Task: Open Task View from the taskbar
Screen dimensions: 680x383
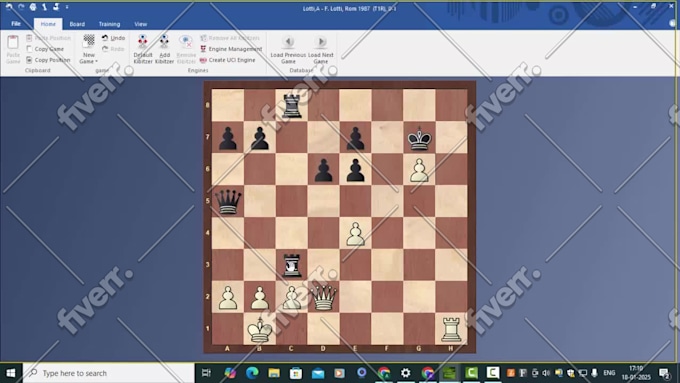Action: (x=206, y=373)
